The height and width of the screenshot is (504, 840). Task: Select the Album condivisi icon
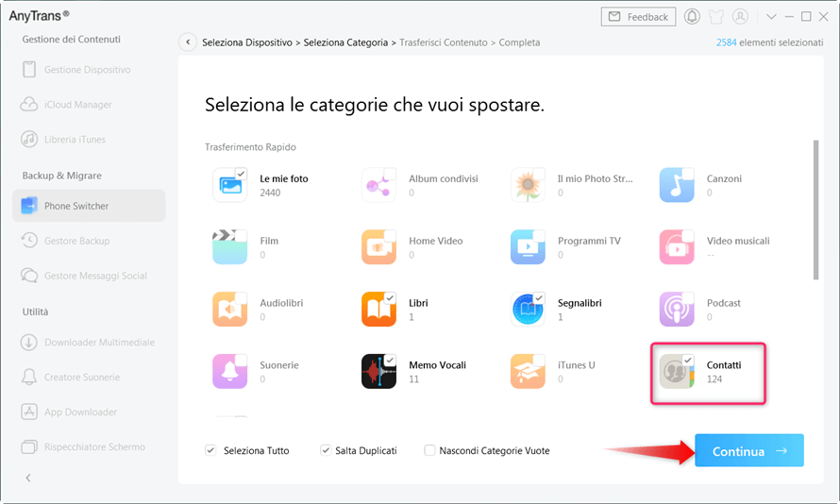[378, 185]
